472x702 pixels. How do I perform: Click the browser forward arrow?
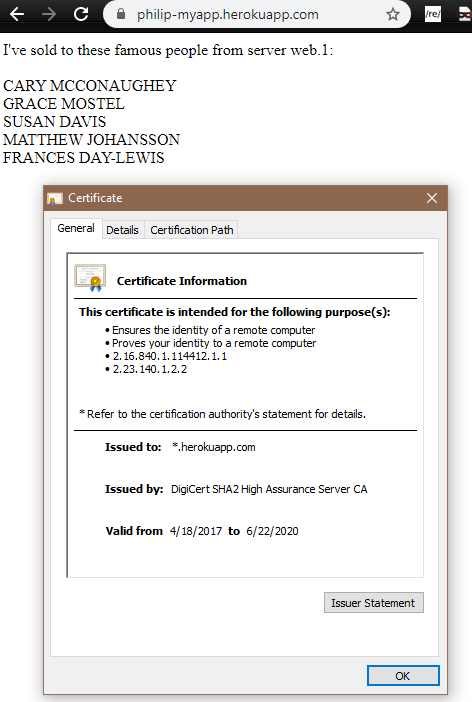click(x=49, y=14)
